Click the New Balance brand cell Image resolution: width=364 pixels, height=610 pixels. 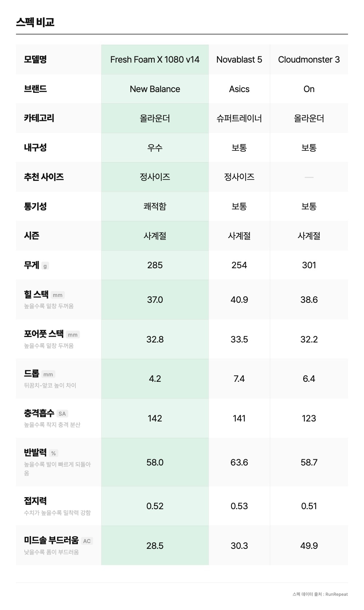coord(155,89)
